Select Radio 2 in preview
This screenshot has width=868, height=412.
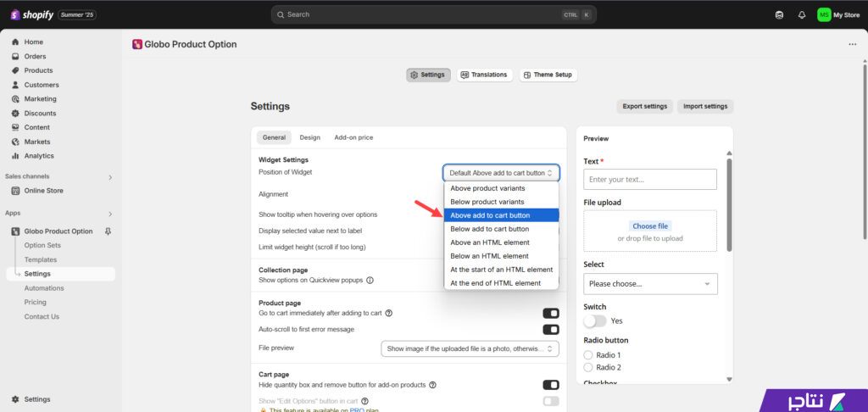[x=588, y=367]
